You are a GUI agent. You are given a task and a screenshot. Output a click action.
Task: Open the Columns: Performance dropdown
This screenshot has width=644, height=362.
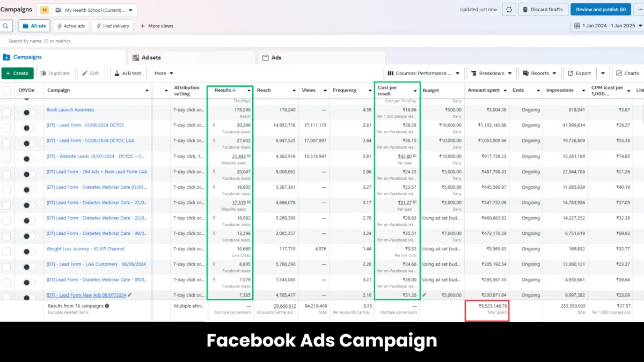coord(424,73)
